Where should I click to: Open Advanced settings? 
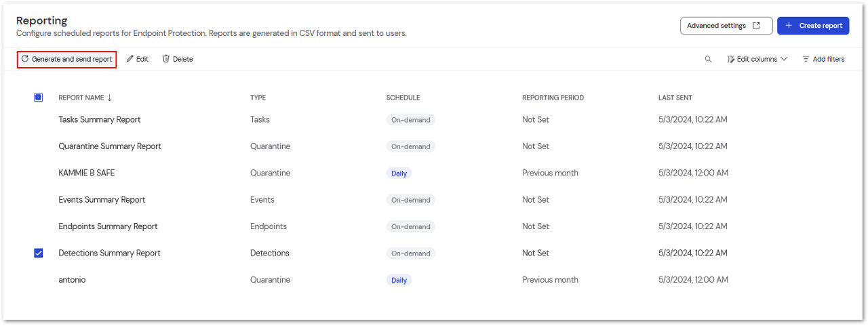pyautogui.click(x=726, y=26)
